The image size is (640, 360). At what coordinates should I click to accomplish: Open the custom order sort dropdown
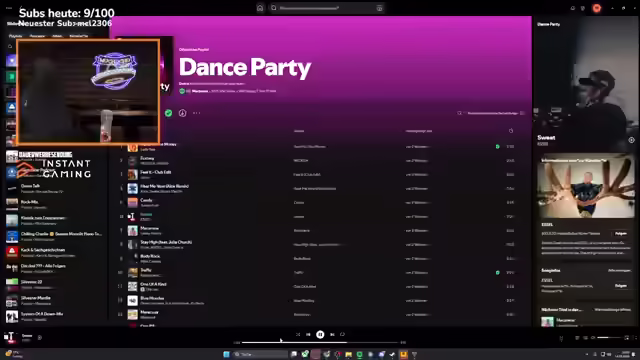tap(496, 113)
